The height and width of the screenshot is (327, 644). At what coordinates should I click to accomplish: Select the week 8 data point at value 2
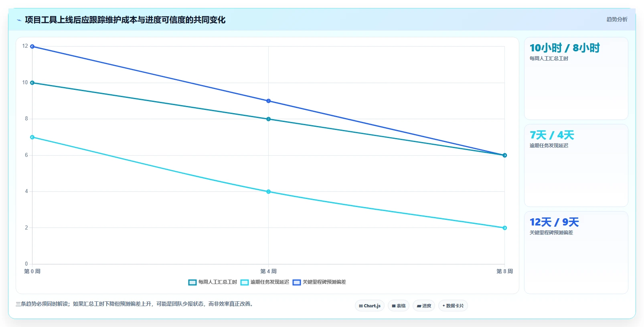504,228
